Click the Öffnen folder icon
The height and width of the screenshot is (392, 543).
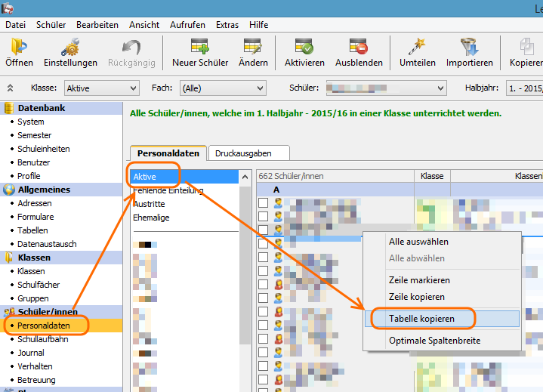coord(19,48)
